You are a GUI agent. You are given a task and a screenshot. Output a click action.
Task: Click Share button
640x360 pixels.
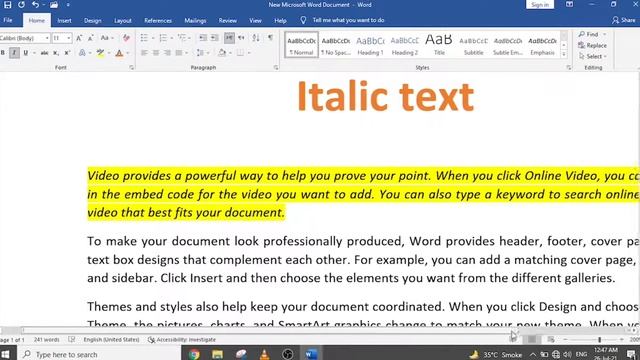[624, 20]
